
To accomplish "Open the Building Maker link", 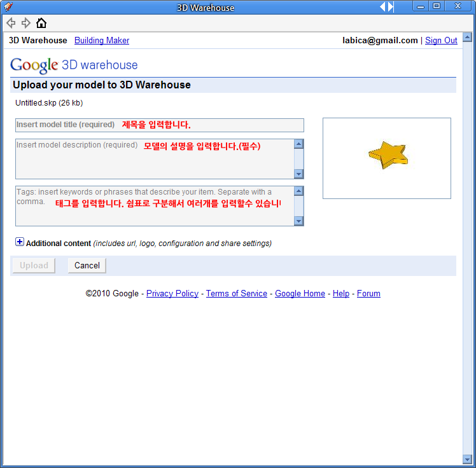I will coord(102,40).
